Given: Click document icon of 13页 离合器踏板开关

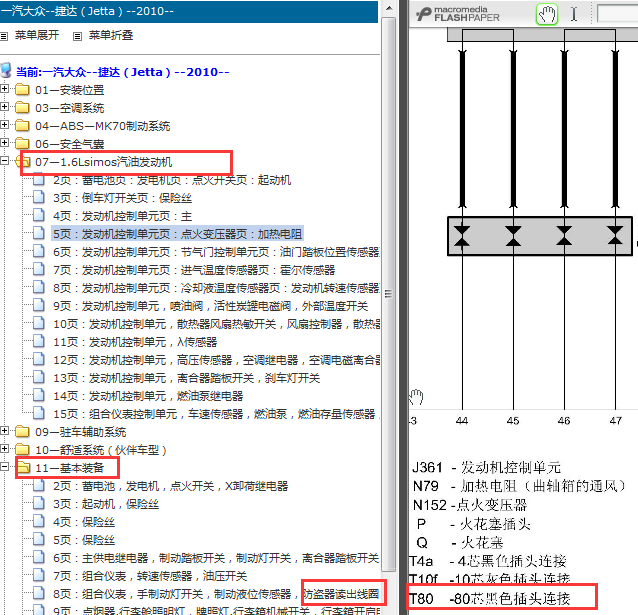Looking at the screenshot, I should coord(39,376).
